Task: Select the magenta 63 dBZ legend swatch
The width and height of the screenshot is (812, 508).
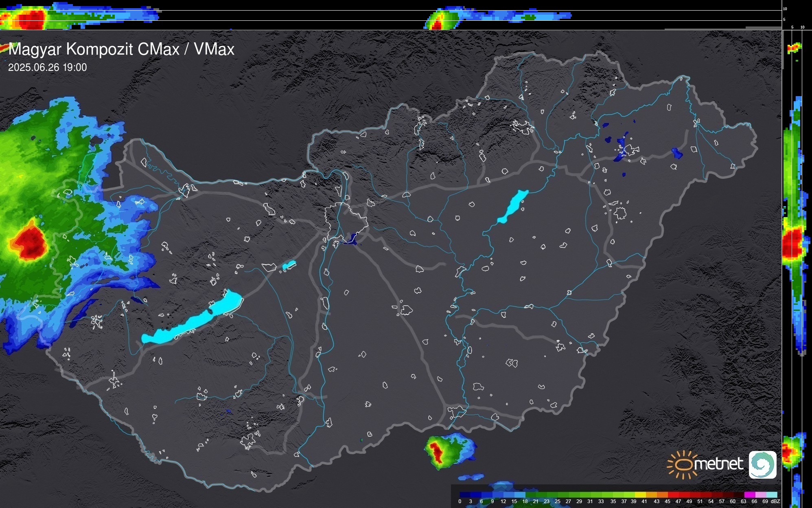Action: 749,495
